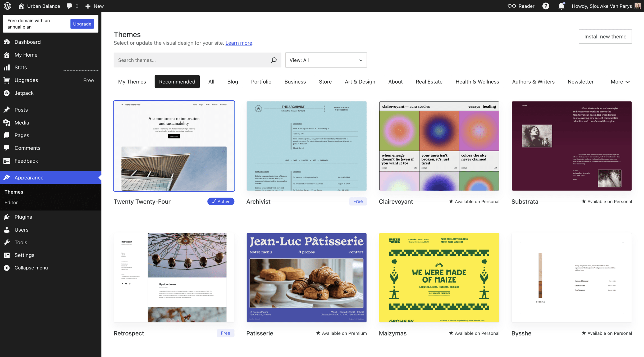Expand the View: All dropdown
Viewport: 644px width, 357px height.
pos(326,60)
